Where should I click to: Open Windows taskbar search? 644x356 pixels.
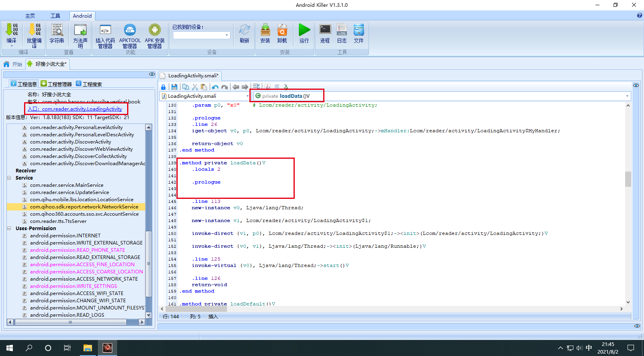click(29, 348)
